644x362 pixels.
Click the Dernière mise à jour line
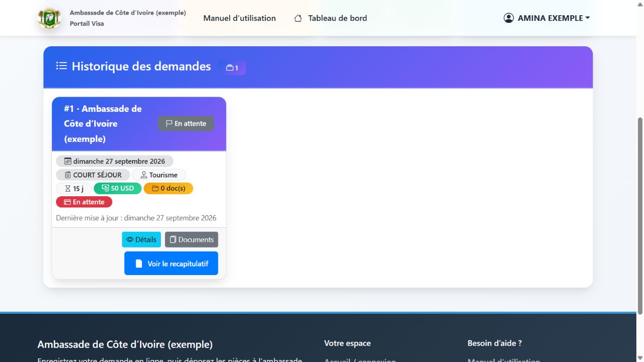pos(136,218)
